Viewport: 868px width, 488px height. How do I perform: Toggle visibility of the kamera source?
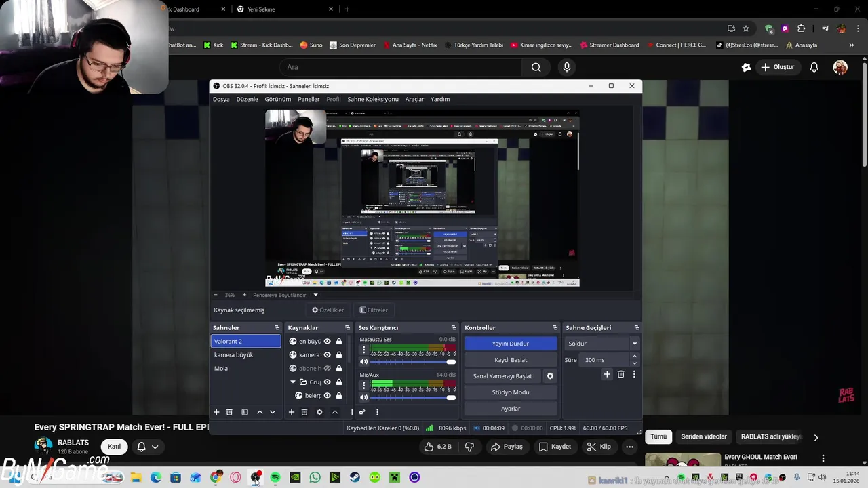[x=328, y=355]
